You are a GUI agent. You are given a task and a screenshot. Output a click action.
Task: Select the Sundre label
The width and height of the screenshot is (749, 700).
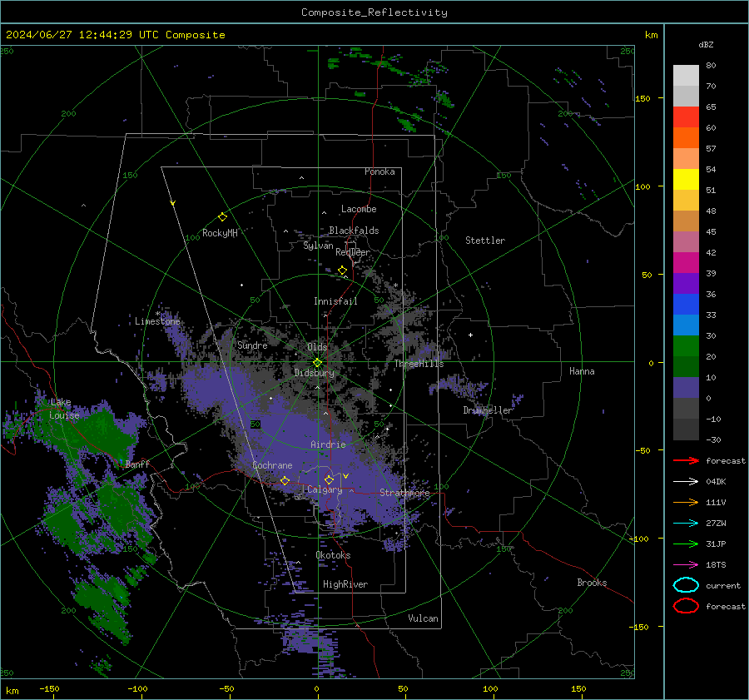(x=252, y=345)
